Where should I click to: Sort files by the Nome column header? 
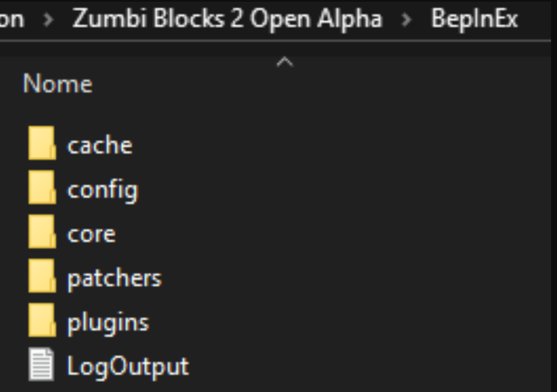click(57, 84)
